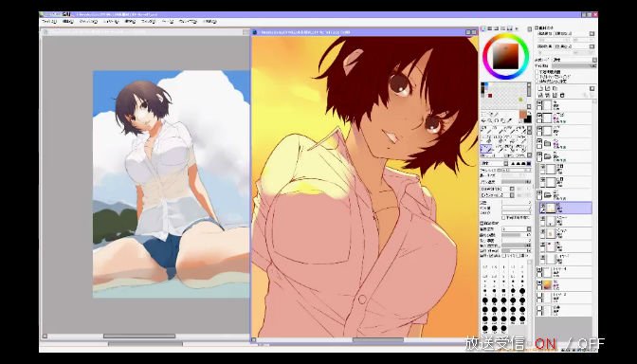Clear the current layer contents
The width and height of the screenshot is (637, 364).
[555, 95]
